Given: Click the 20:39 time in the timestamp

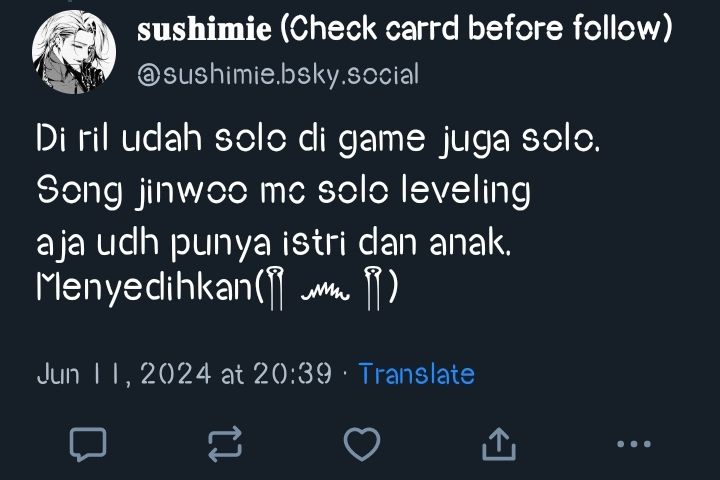Looking at the screenshot, I should pos(292,373).
